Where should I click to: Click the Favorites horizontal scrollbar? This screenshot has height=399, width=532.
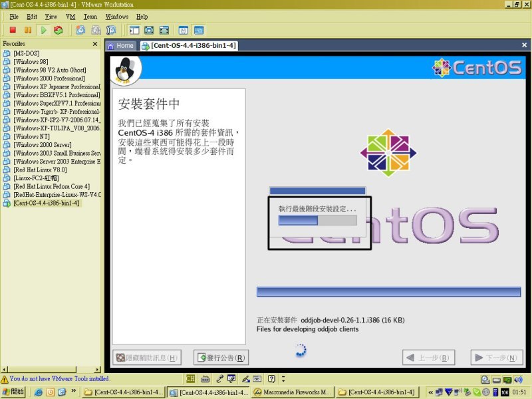coord(51,370)
